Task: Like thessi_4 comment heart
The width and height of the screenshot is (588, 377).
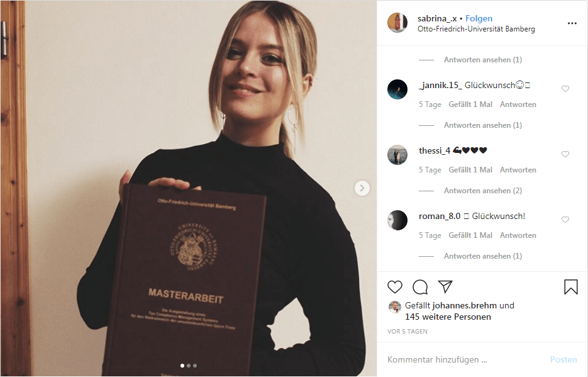Action: coord(565,154)
